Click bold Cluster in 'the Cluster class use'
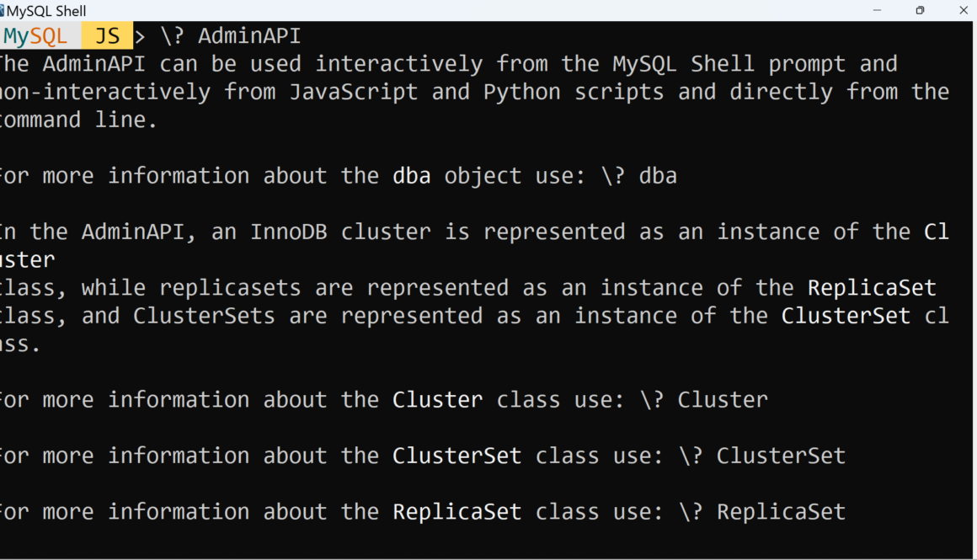Screen dimensions: 977x560 437,399
